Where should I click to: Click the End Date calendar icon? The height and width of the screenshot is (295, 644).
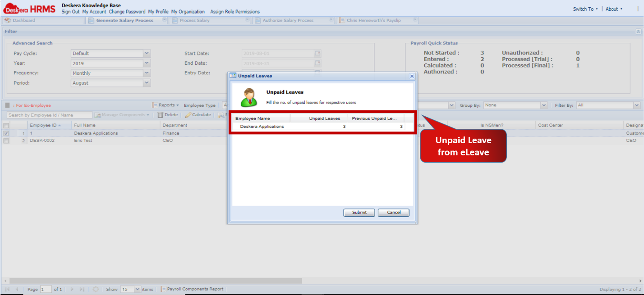pos(317,63)
